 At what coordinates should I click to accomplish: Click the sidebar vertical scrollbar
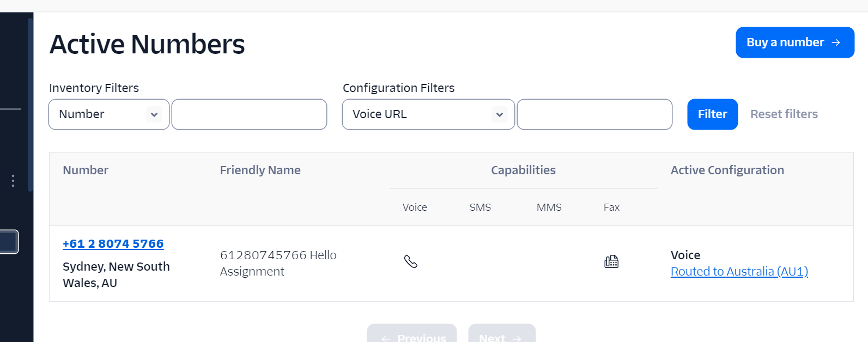(x=31, y=103)
